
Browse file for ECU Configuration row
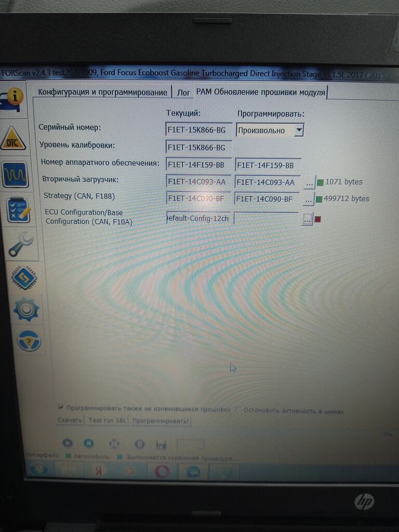(x=307, y=219)
